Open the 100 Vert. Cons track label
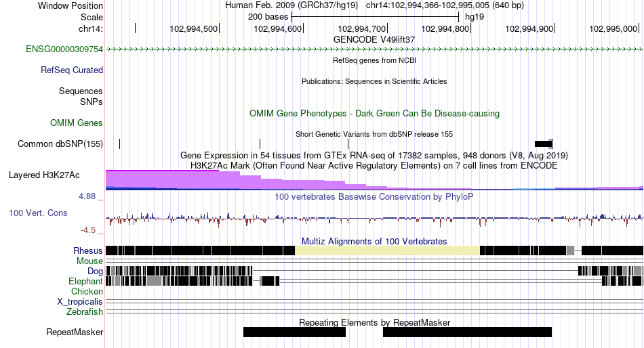 click(x=38, y=213)
